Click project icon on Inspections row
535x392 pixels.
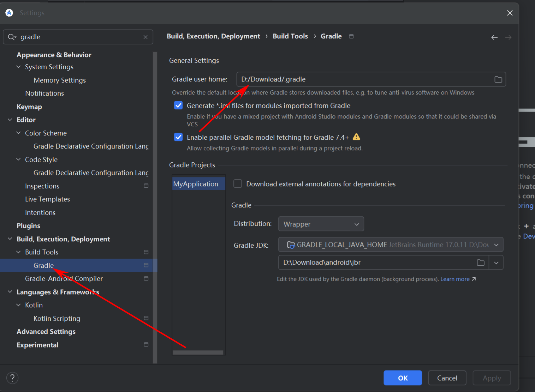[146, 186]
